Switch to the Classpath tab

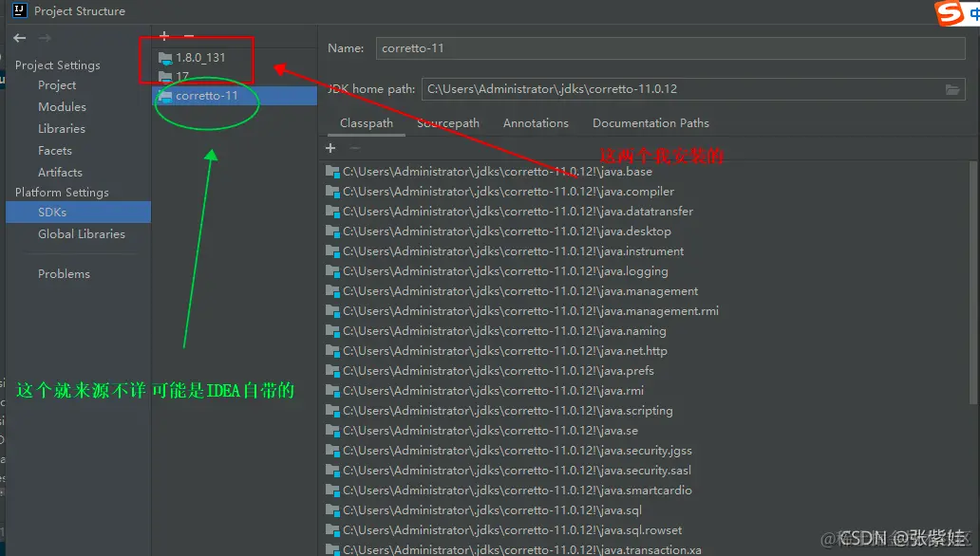(x=367, y=123)
